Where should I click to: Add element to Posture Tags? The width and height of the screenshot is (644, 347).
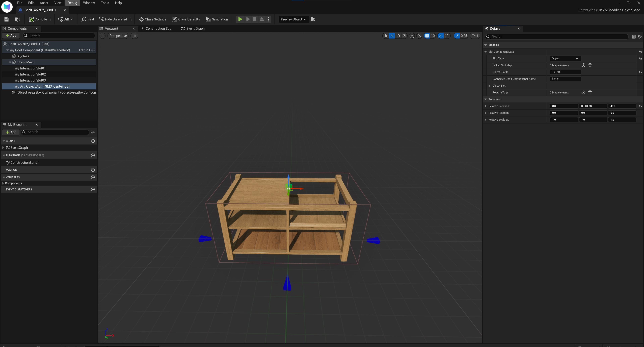[x=583, y=93]
